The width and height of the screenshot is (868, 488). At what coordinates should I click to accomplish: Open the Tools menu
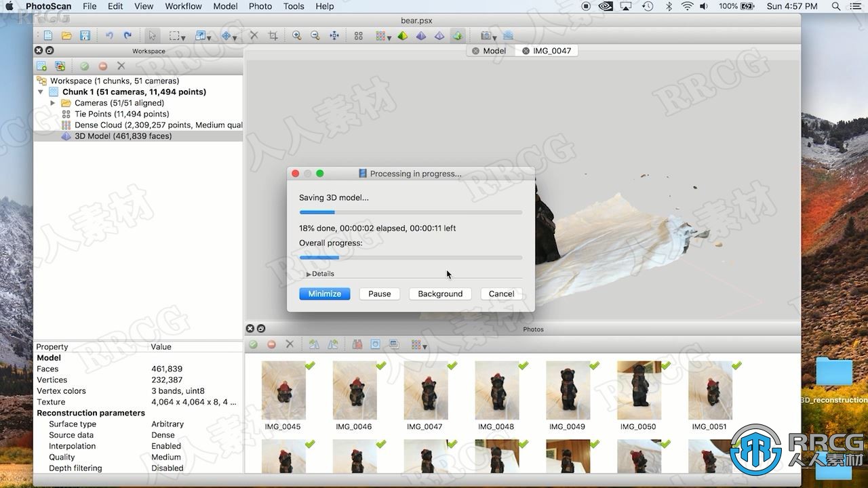(x=294, y=6)
